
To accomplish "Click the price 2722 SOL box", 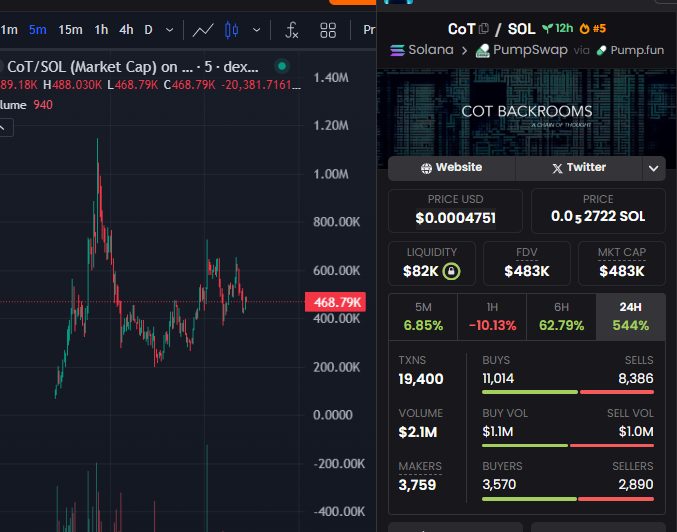I will tap(598, 211).
